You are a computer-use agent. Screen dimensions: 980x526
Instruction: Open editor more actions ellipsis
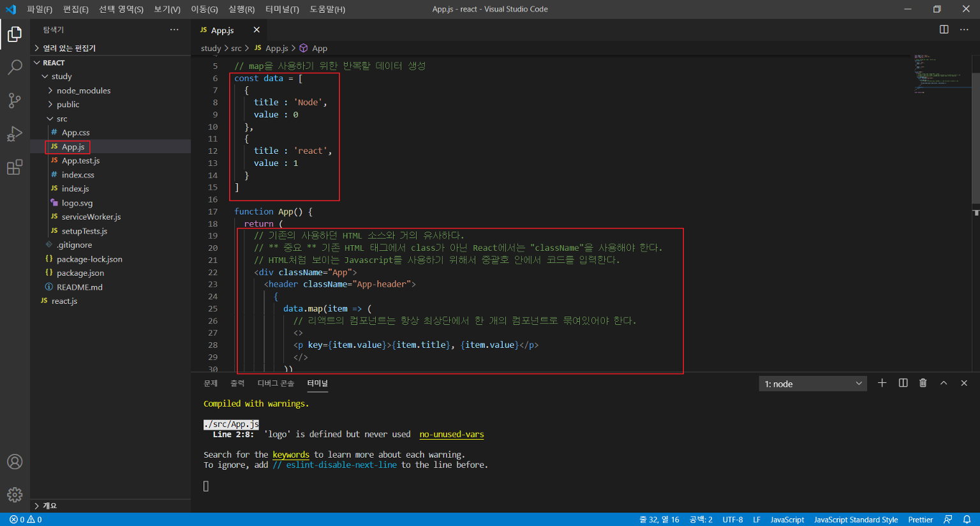(964, 29)
